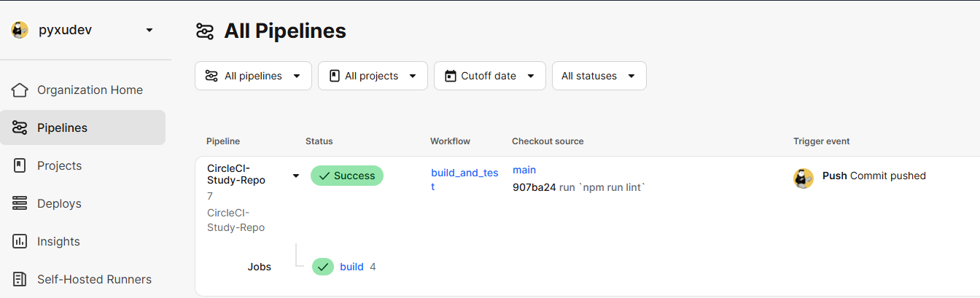Open the main branch link
Viewport: 980px width, 298px height.
[x=524, y=170]
